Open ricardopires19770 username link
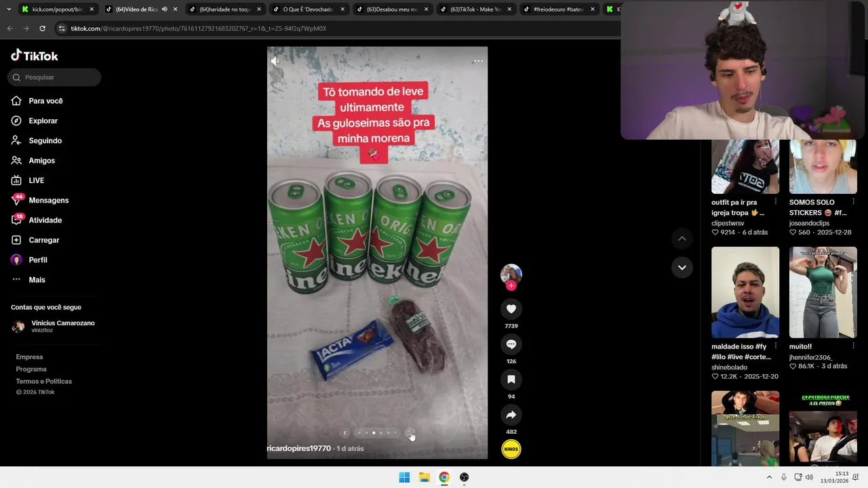Screen dimensions: 868x488 tap(299, 449)
